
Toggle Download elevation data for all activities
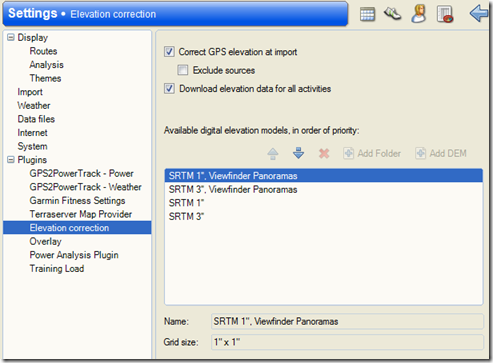click(x=169, y=88)
